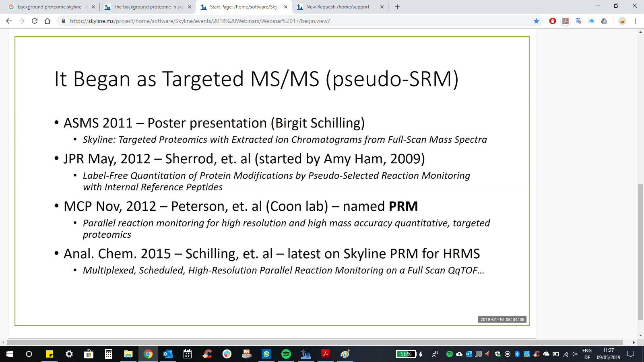Switch to 'New Request: /home/support' tab
The height and width of the screenshot is (362, 644).
coord(337,7)
